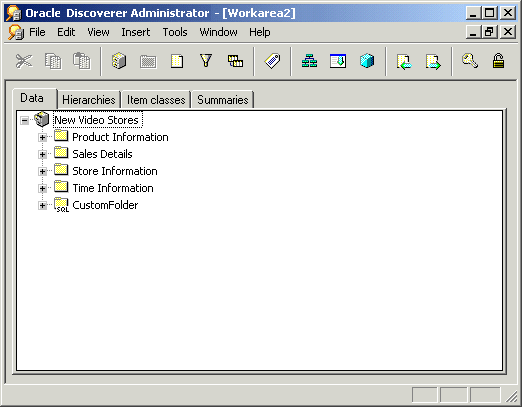Image resolution: width=522 pixels, height=407 pixels.
Task: Expand the Time Information folder
Action: (42, 188)
